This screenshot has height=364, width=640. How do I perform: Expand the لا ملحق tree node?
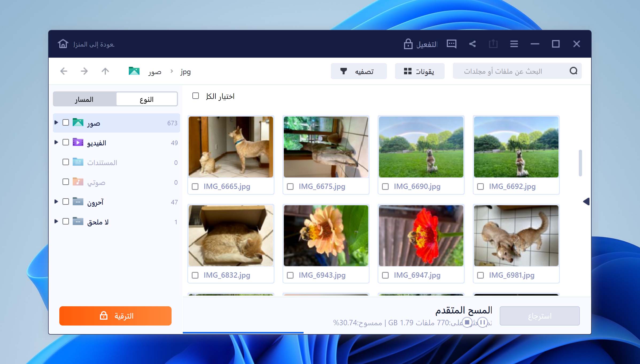click(56, 221)
